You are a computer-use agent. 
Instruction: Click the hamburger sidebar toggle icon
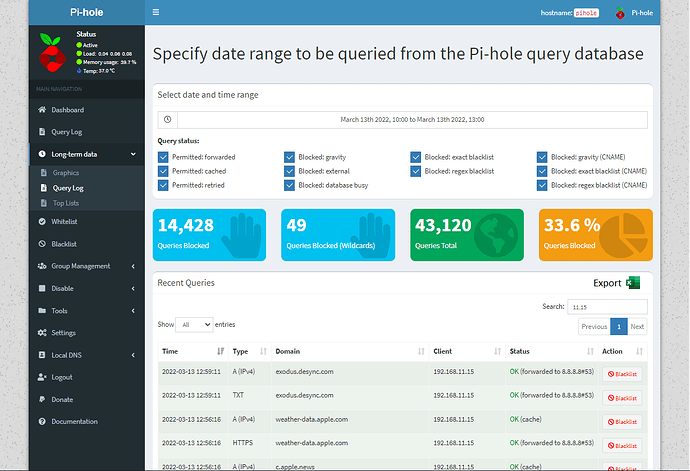(x=156, y=12)
